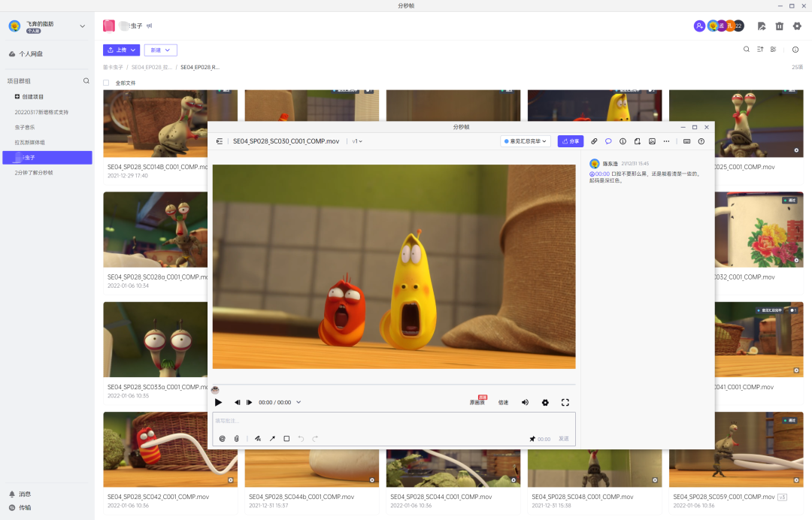Open player settings gear
The image size is (812, 520).
[545, 402]
